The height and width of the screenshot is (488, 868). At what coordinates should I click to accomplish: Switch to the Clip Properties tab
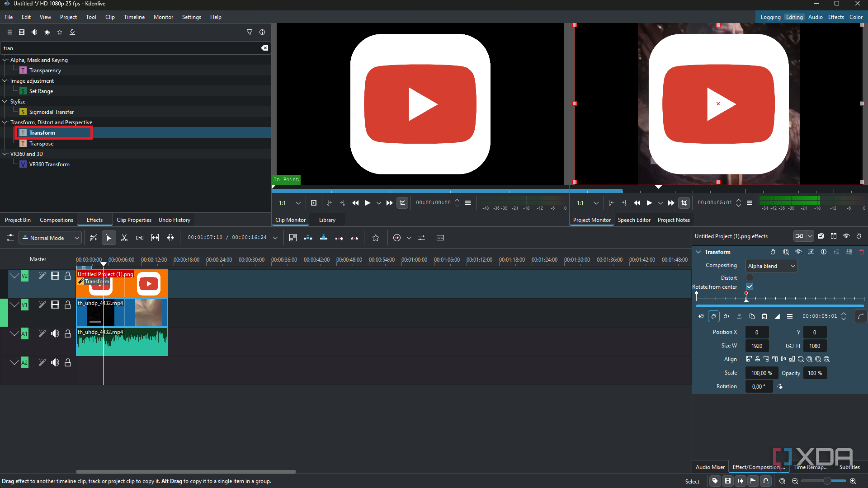[134, 220]
